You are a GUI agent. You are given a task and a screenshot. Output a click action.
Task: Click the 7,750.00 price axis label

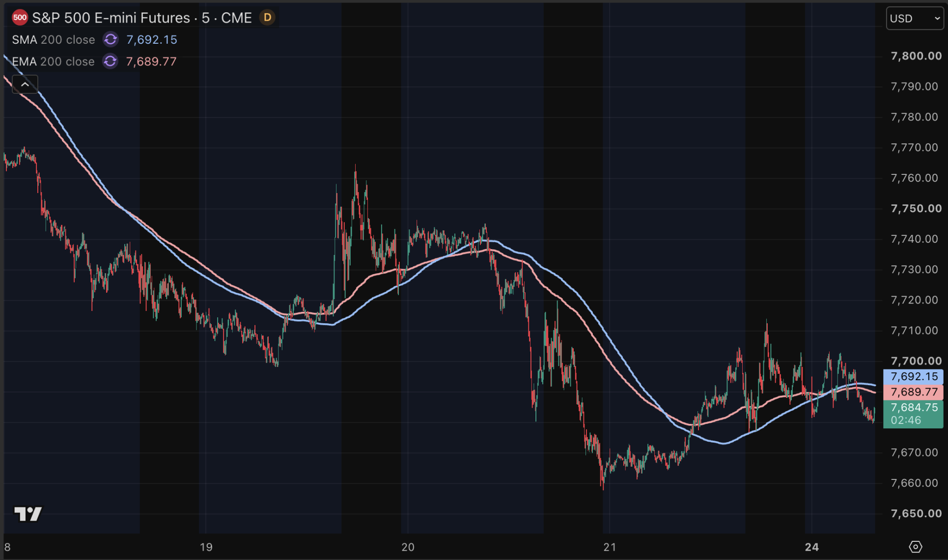(x=916, y=208)
